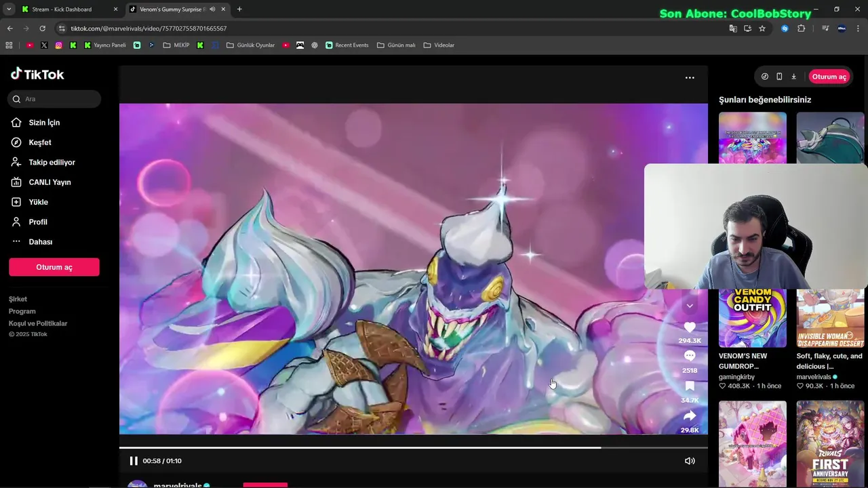Open the Şirket footer link
Screen dimensions: 868x488
18,299
